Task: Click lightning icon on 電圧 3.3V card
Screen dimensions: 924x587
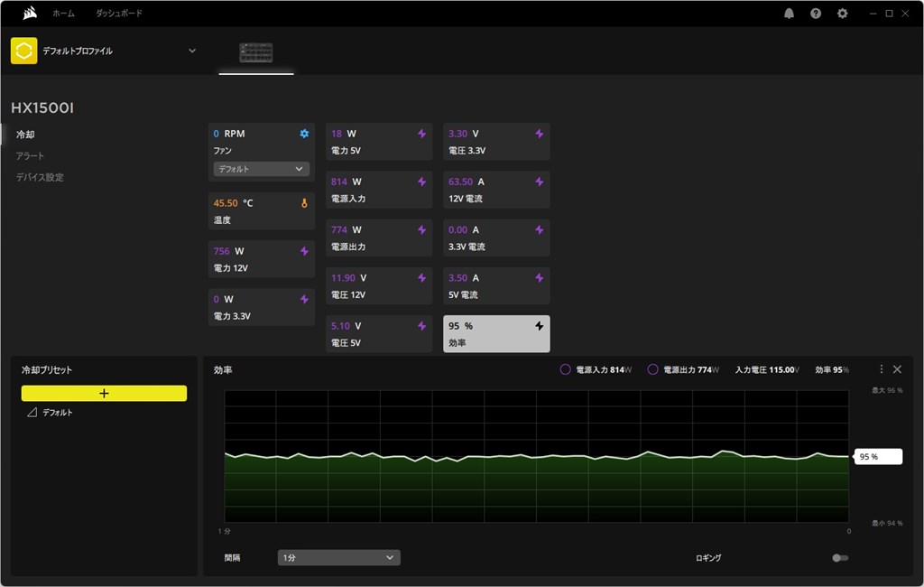Action: pos(540,134)
